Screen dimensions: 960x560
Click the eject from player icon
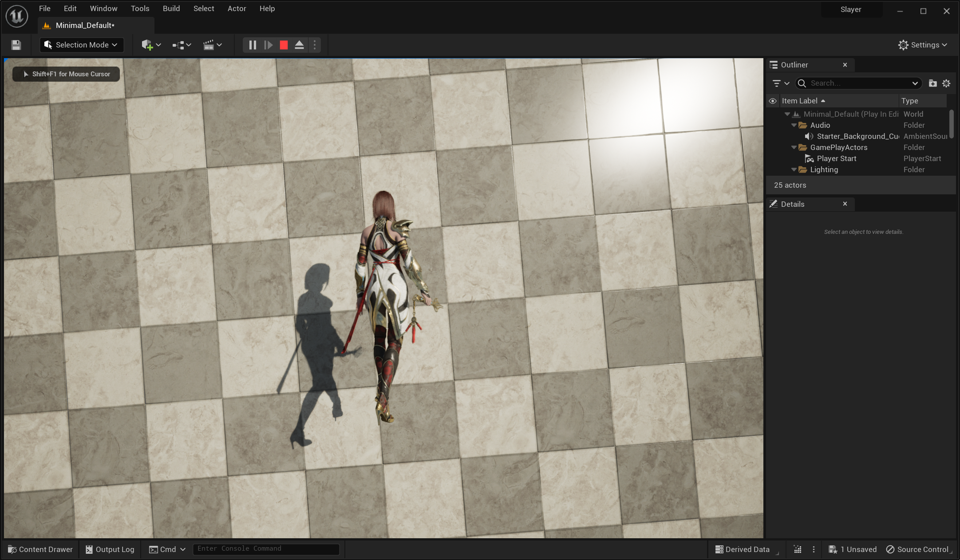click(x=299, y=45)
